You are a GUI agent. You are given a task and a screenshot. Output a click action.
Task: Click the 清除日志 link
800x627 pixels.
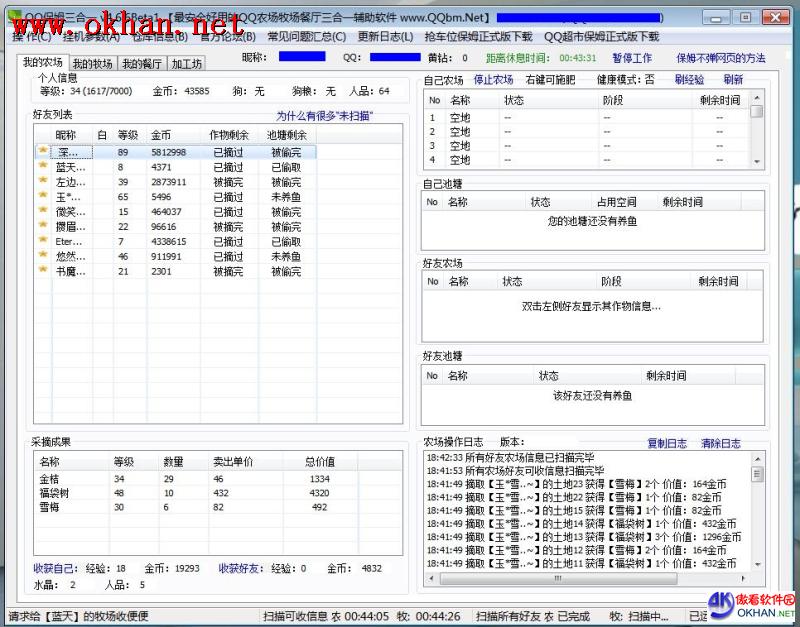720,443
